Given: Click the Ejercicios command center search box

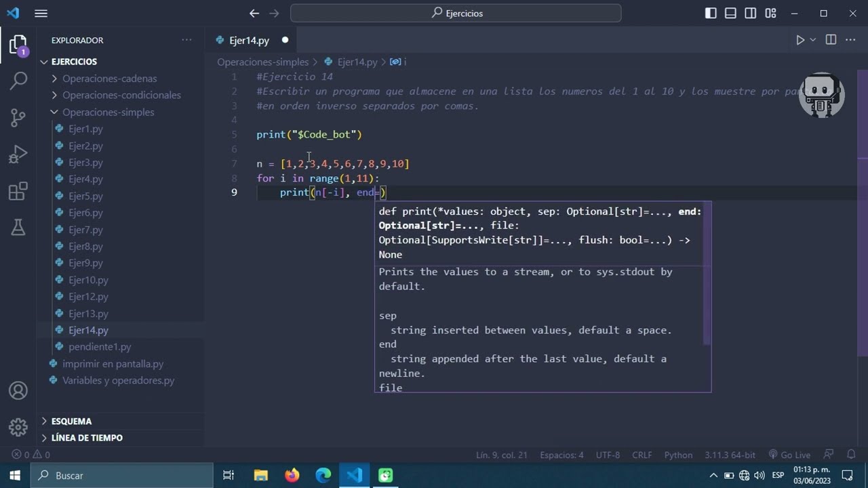Looking at the screenshot, I should tap(456, 13).
